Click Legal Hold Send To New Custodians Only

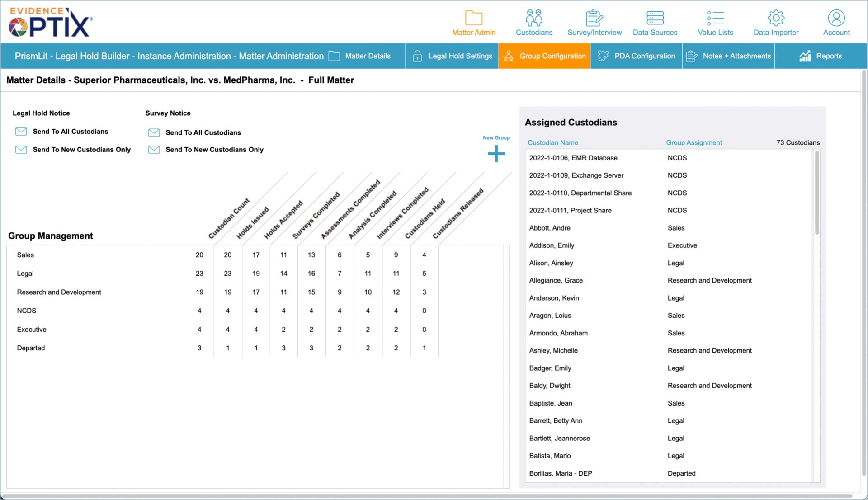coord(81,150)
